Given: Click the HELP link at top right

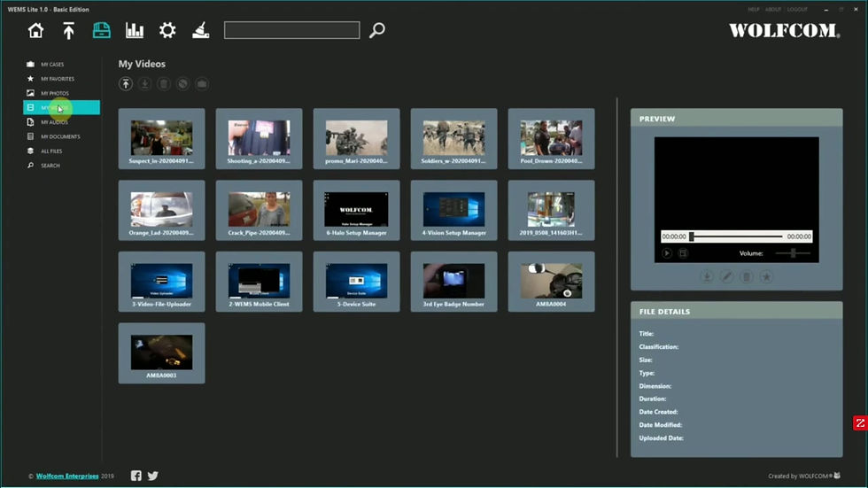Looking at the screenshot, I should [x=754, y=10].
